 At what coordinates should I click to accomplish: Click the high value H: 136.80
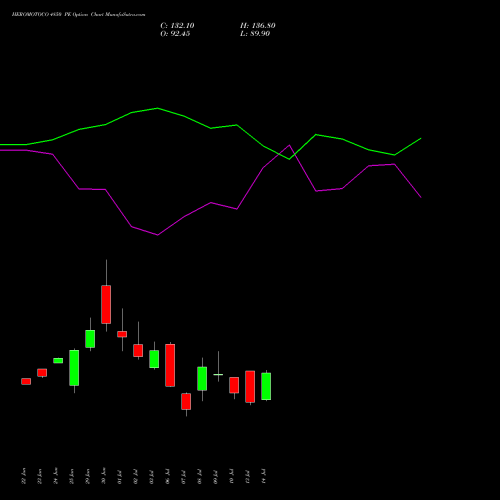click(x=258, y=26)
